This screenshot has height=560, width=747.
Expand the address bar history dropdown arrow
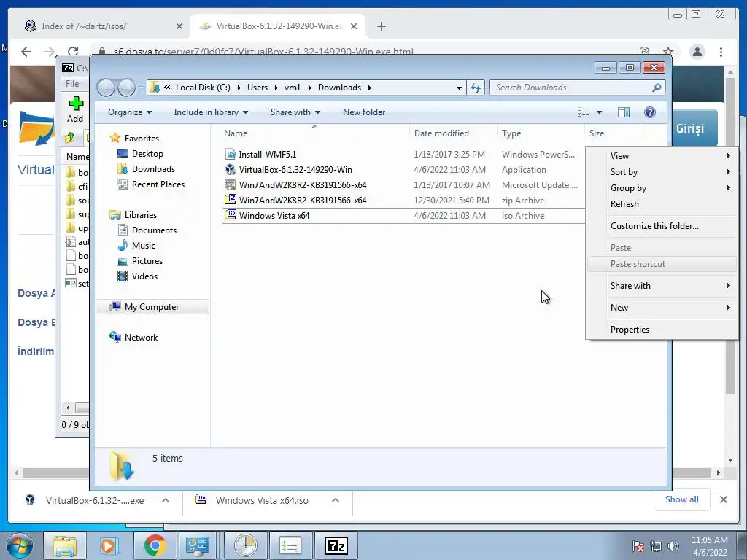pyautogui.click(x=459, y=87)
